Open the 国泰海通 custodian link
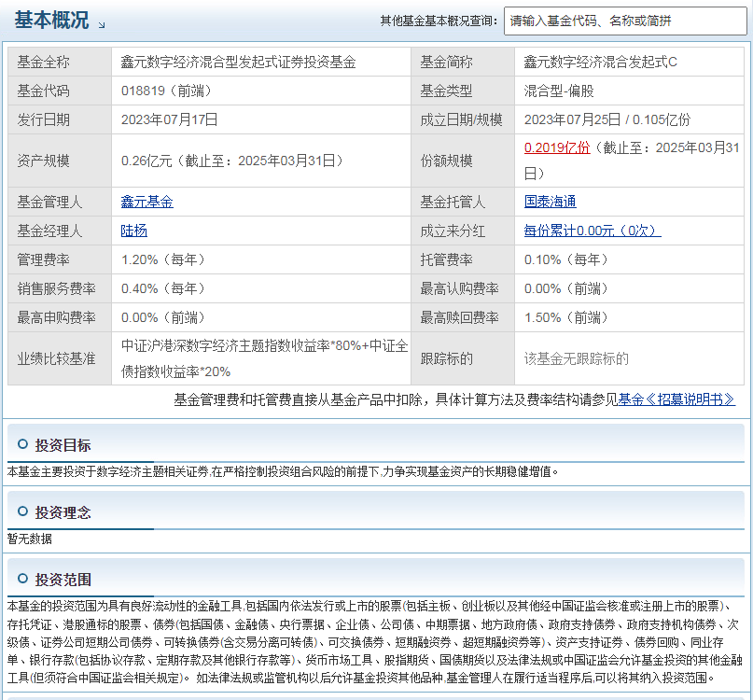This screenshot has height=700, width=753. [550, 202]
